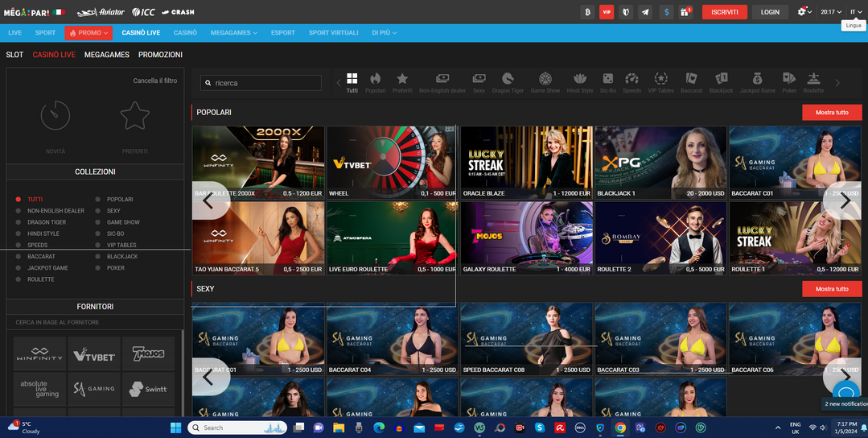868x438 pixels.
Task: Select the Jackpot Game collection option
Action: [x=42, y=268]
